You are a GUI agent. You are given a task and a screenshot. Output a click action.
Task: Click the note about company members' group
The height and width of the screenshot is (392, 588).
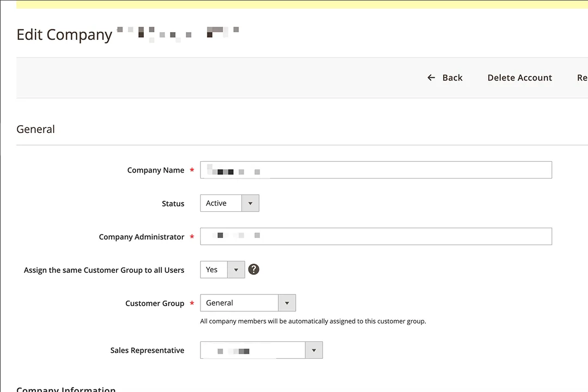(313, 321)
